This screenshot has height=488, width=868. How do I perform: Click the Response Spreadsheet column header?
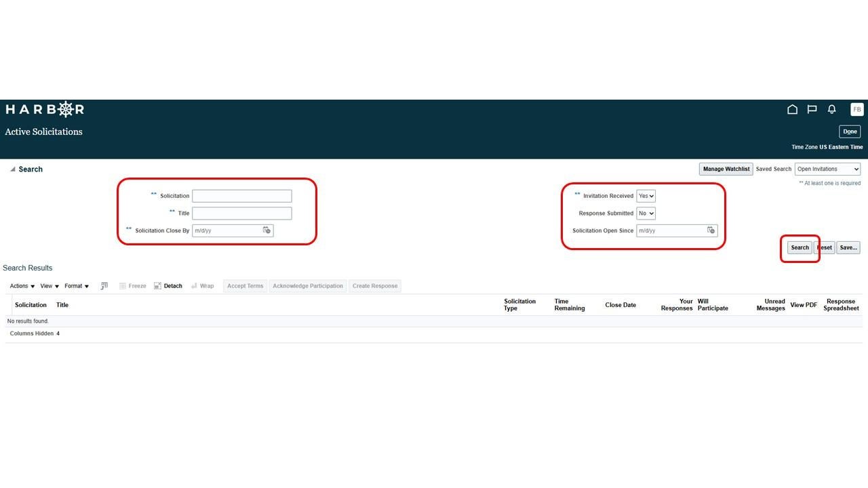(x=841, y=305)
